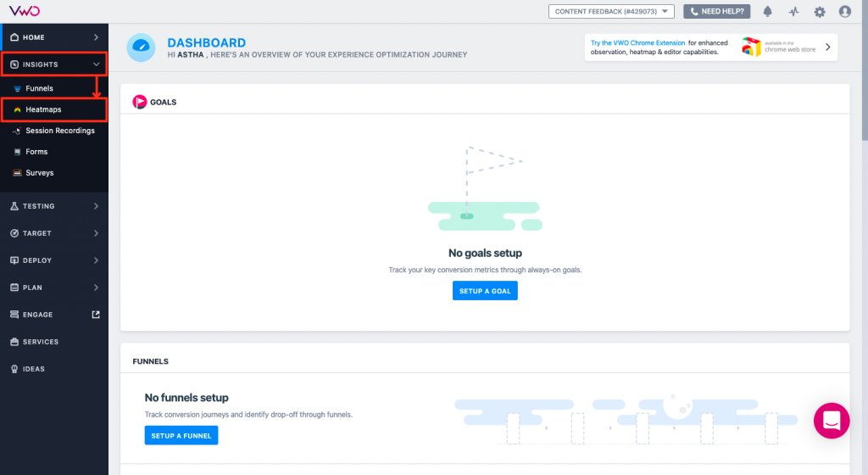Click the VWO logo
The image size is (868, 475).
(x=25, y=11)
